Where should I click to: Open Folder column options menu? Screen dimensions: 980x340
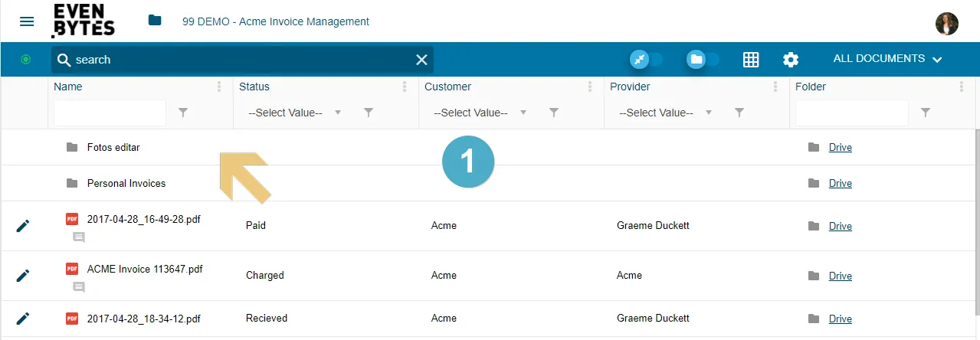coord(961,87)
